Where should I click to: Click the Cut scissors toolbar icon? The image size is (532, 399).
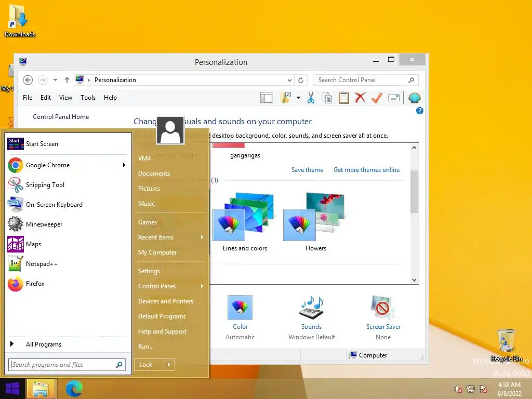(311, 98)
